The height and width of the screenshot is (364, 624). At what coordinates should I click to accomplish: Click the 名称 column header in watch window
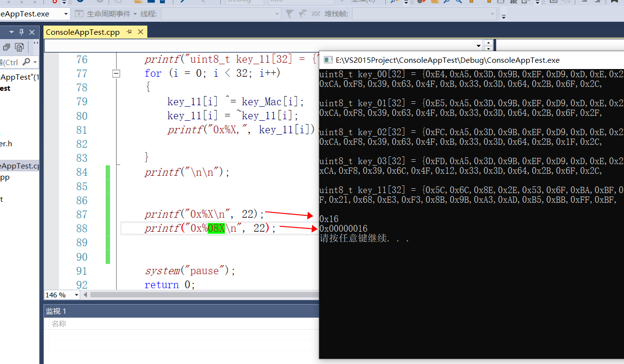click(59, 323)
